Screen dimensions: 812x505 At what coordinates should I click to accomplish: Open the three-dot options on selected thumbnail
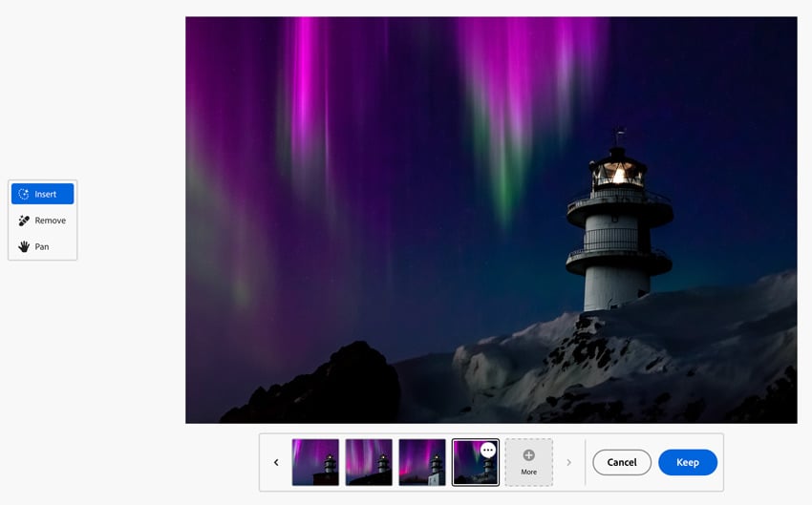pyautogui.click(x=488, y=451)
